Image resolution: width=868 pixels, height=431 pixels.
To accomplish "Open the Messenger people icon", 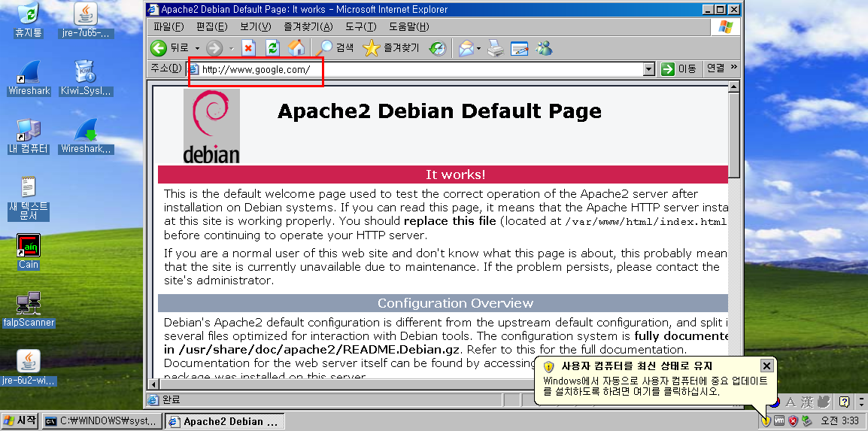I will tap(544, 49).
